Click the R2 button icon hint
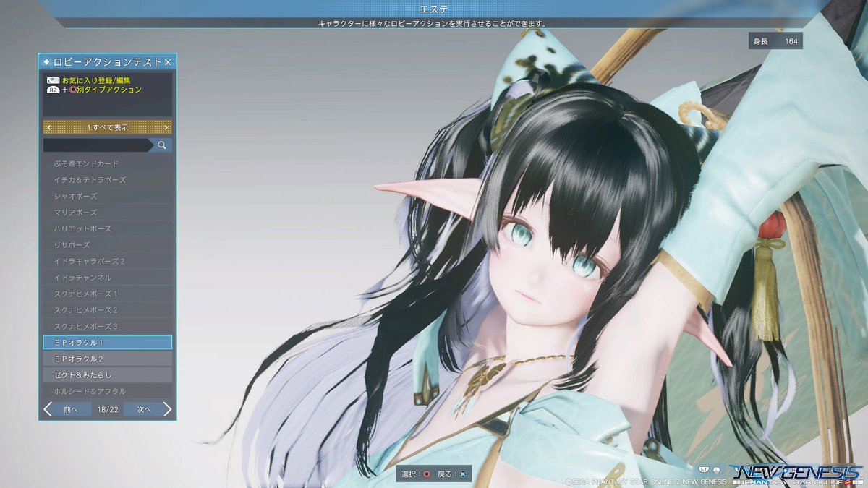The image size is (868, 488). coord(53,90)
